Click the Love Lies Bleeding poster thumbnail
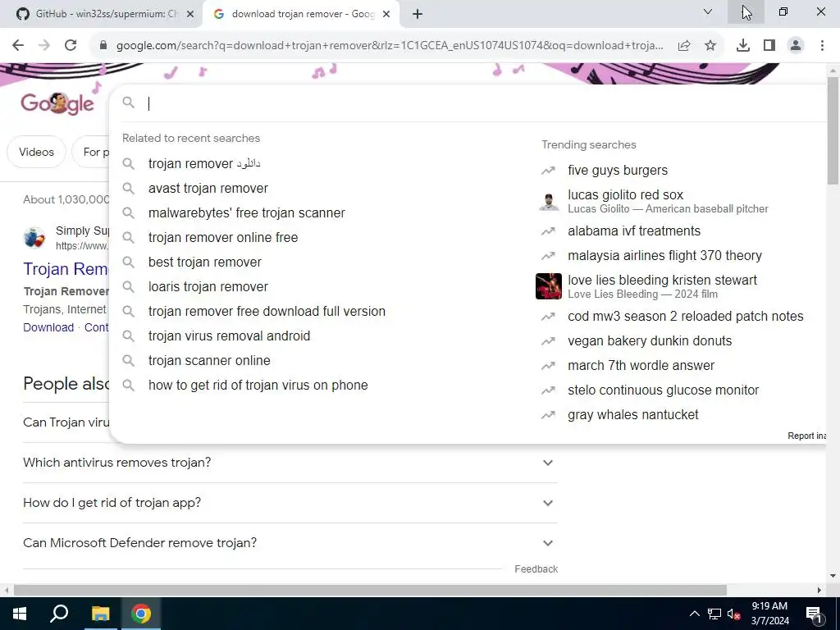The height and width of the screenshot is (630, 840). (x=549, y=286)
